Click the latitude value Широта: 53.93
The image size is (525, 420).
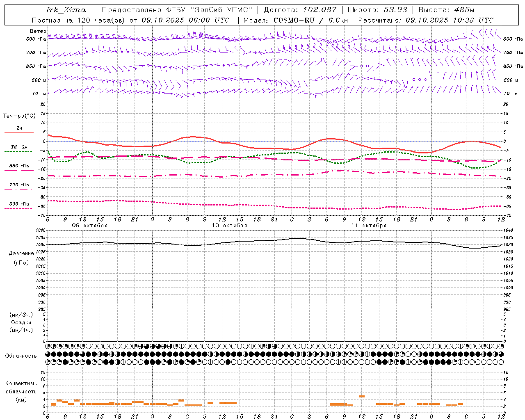click(377, 10)
